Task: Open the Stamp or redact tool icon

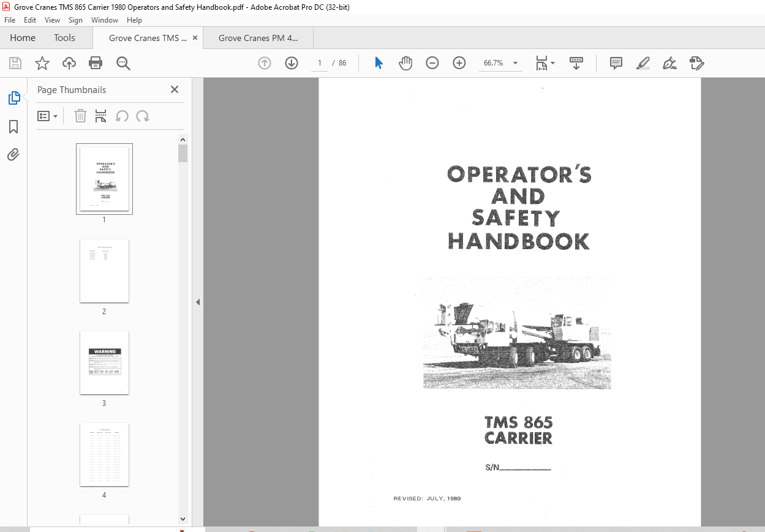Action: pyautogui.click(x=696, y=63)
